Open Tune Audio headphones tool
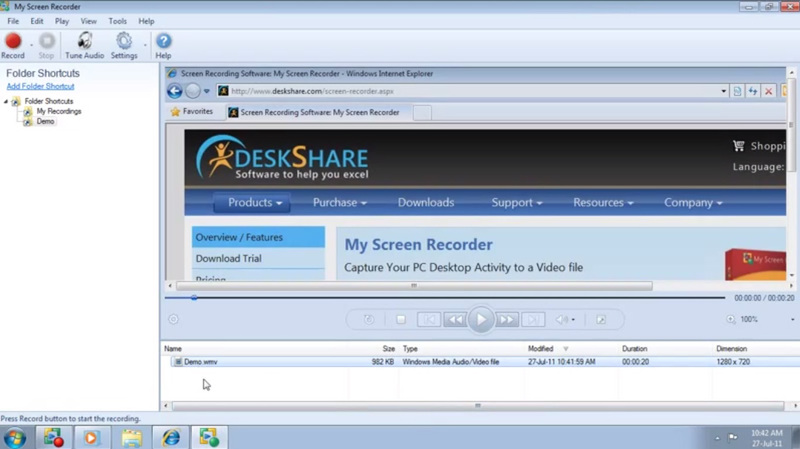800x449 pixels. (84, 45)
